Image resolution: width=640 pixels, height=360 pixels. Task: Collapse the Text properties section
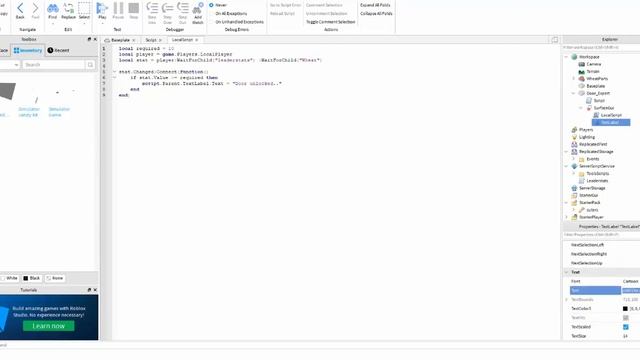click(566, 272)
